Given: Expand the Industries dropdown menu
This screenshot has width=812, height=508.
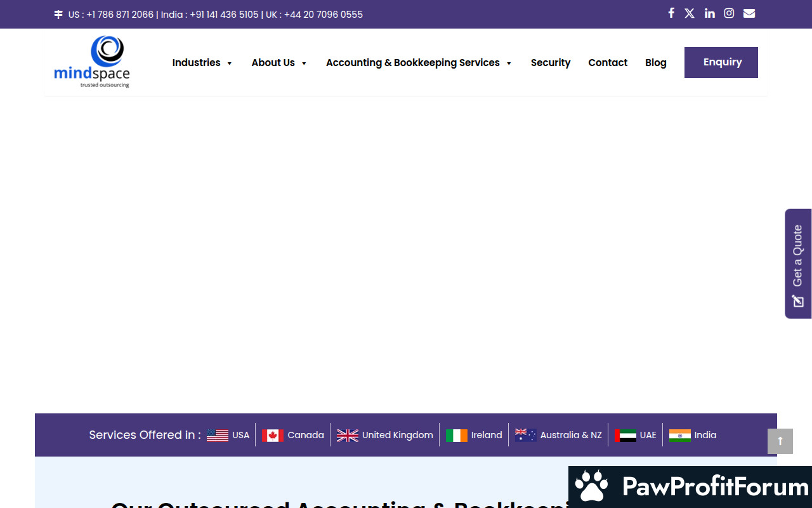Looking at the screenshot, I should pos(202,63).
